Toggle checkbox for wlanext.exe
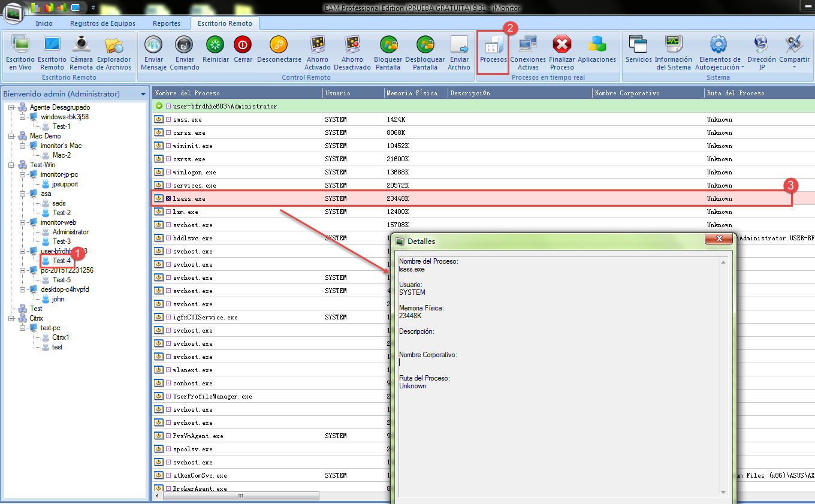The height and width of the screenshot is (504, 815). (168, 370)
